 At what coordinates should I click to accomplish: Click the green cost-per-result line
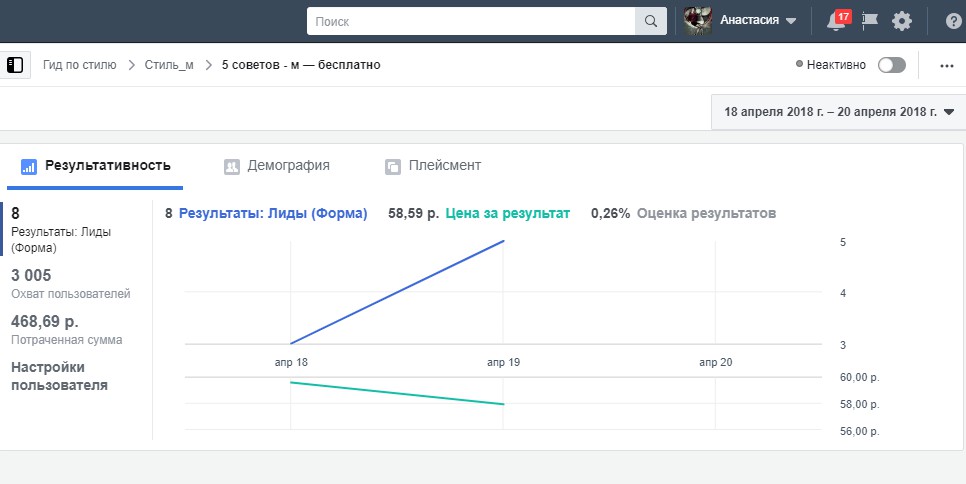[x=397, y=393]
